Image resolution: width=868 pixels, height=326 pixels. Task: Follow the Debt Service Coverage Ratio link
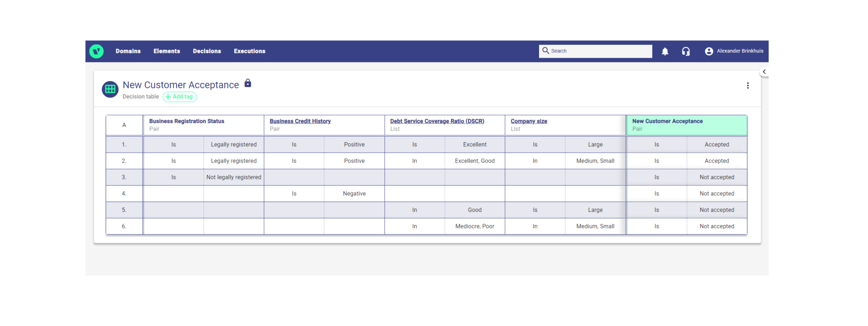point(437,121)
